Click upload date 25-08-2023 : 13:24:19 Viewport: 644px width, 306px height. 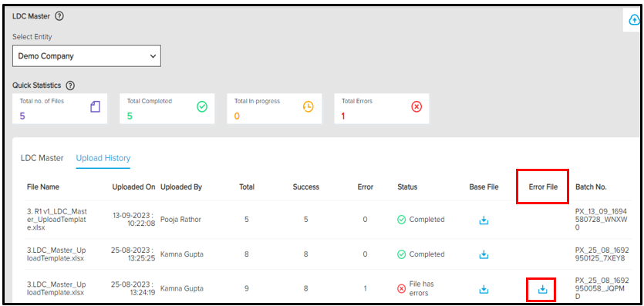click(133, 289)
